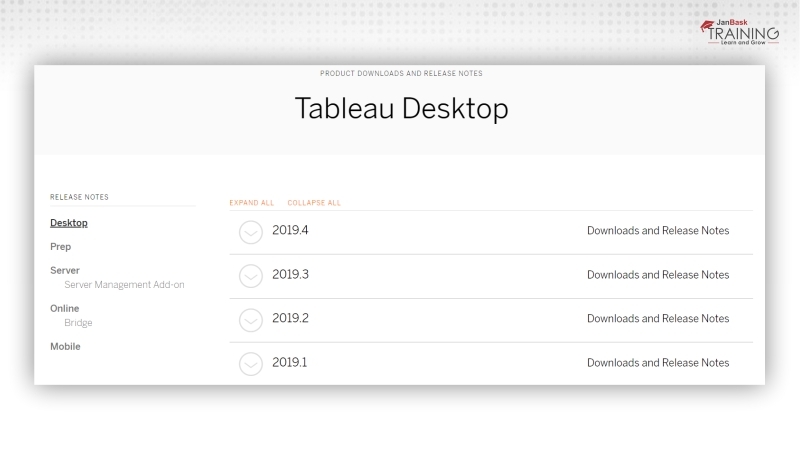Open Server Management Add-on sub-item
The width and height of the screenshot is (800, 450).
(124, 285)
